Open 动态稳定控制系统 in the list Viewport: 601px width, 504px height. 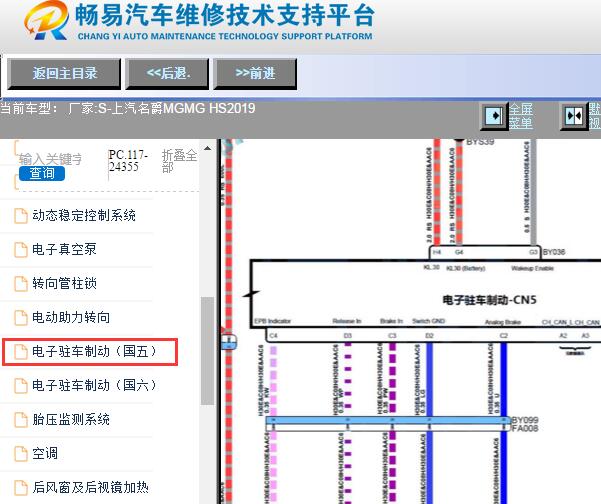pyautogui.click(x=84, y=215)
